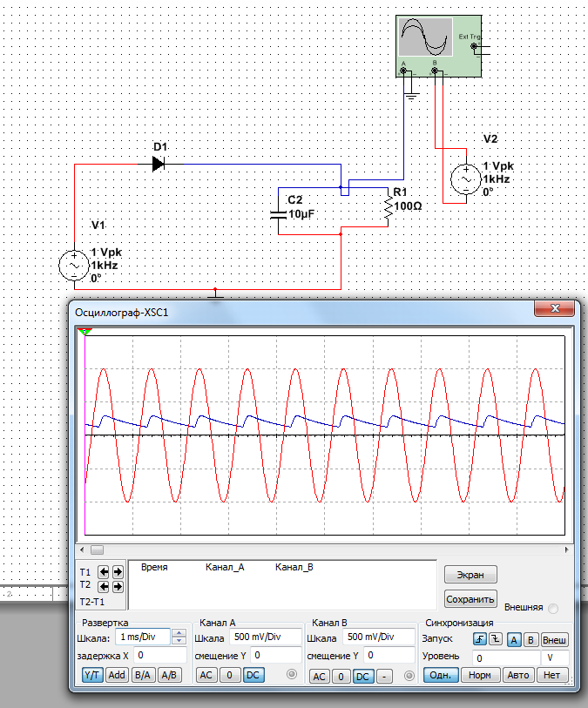Move cursor T2 left with arrow

tap(104, 586)
